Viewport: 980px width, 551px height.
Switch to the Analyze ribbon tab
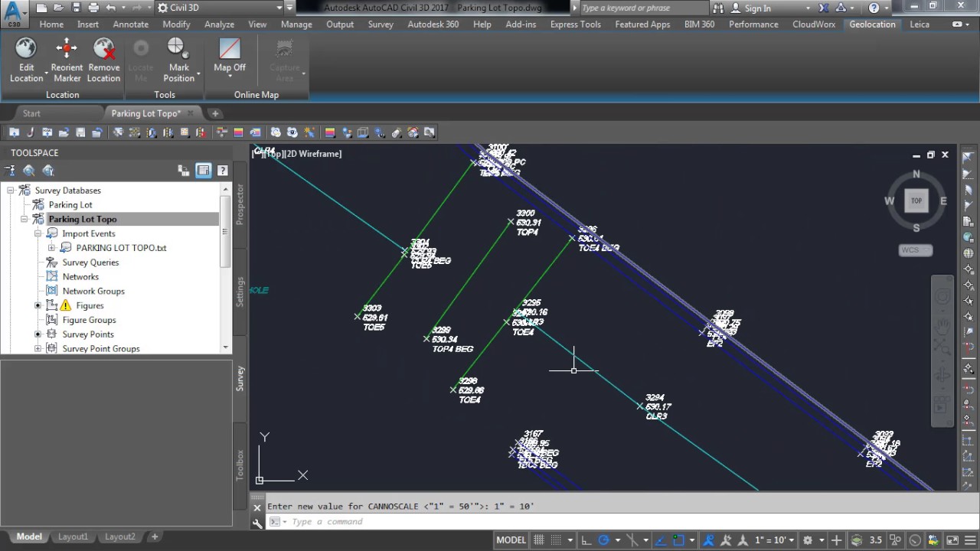tap(219, 24)
